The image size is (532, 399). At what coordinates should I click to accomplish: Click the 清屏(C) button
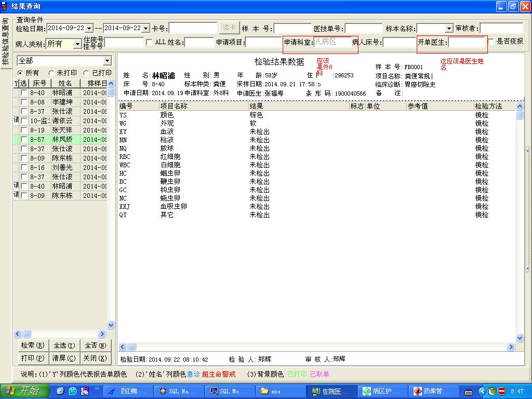(x=64, y=358)
